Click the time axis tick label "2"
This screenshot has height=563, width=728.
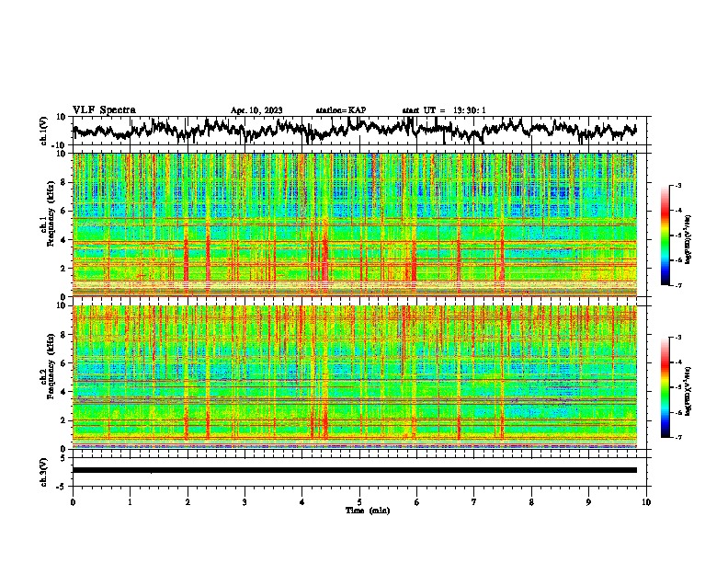tap(188, 502)
